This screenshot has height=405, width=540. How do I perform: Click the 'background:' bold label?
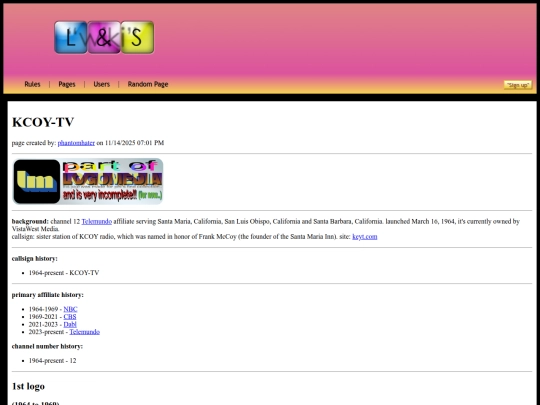tap(30, 221)
